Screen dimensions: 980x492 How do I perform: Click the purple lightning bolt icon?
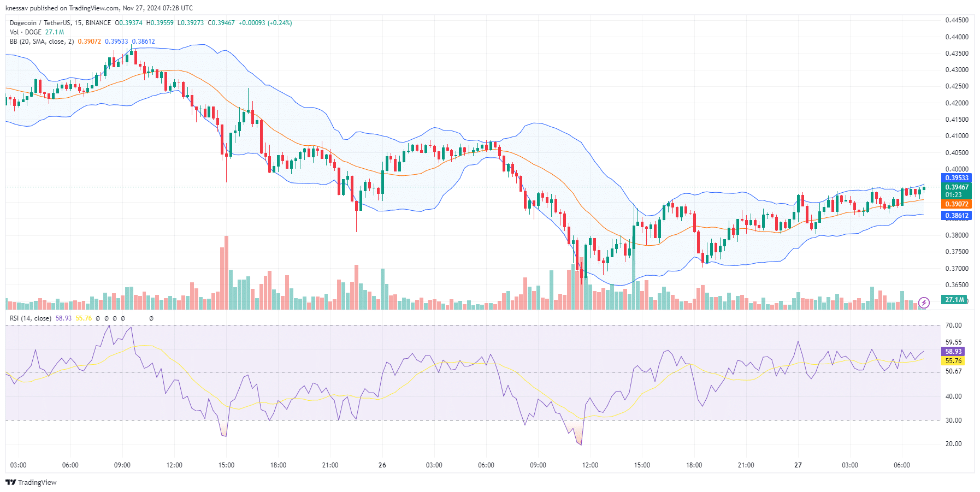[924, 303]
